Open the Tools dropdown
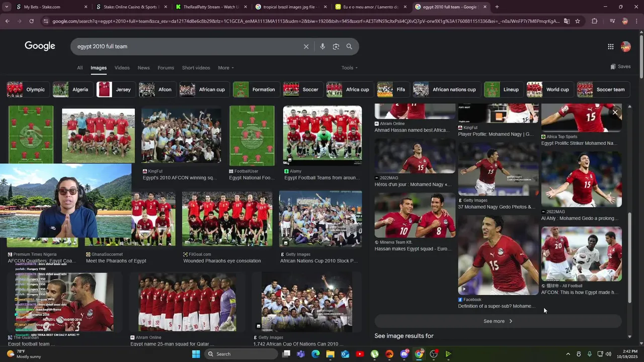Image resolution: width=644 pixels, height=362 pixels. [350, 68]
